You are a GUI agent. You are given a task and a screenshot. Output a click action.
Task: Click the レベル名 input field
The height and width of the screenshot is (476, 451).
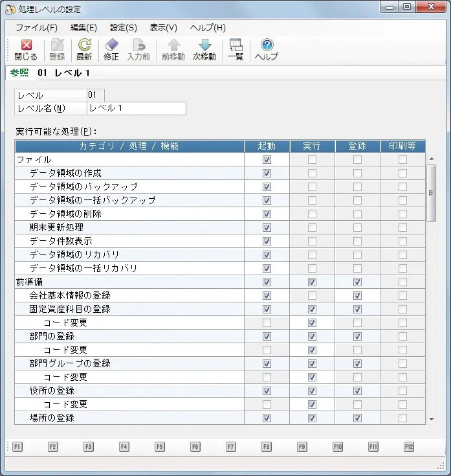tap(137, 108)
